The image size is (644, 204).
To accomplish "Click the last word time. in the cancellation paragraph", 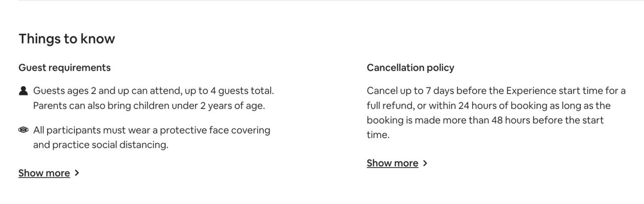I will click(378, 135).
